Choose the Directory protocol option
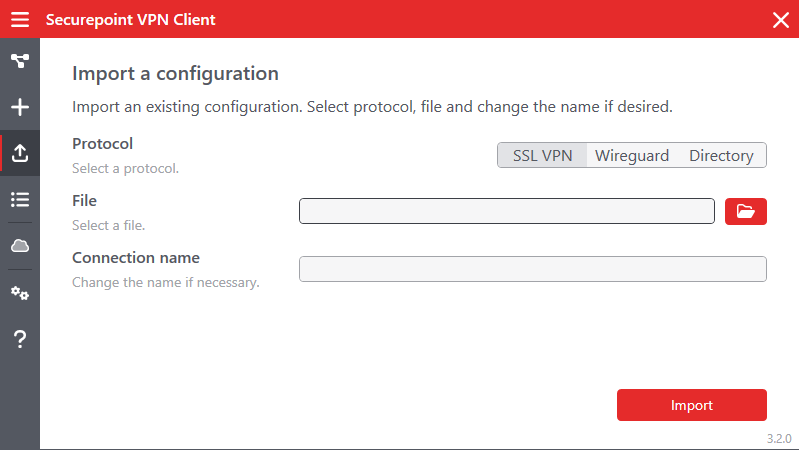 click(x=721, y=155)
